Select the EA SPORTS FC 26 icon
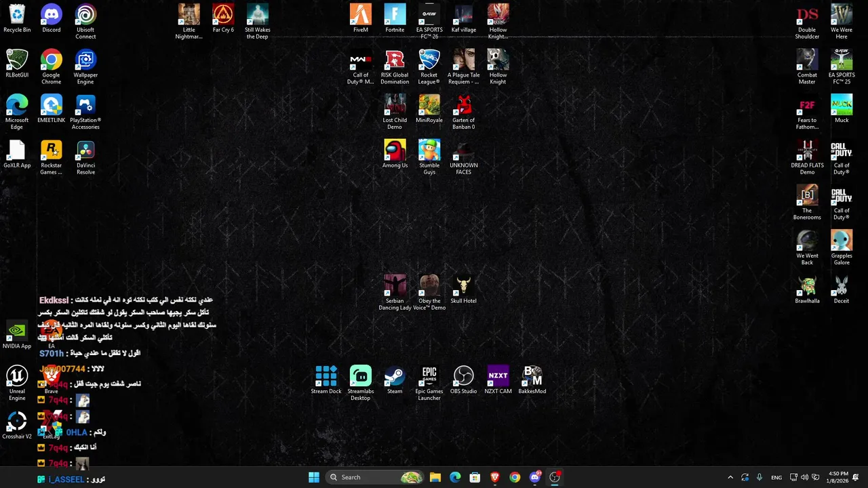This screenshot has width=868, height=488. coord(429,22)
